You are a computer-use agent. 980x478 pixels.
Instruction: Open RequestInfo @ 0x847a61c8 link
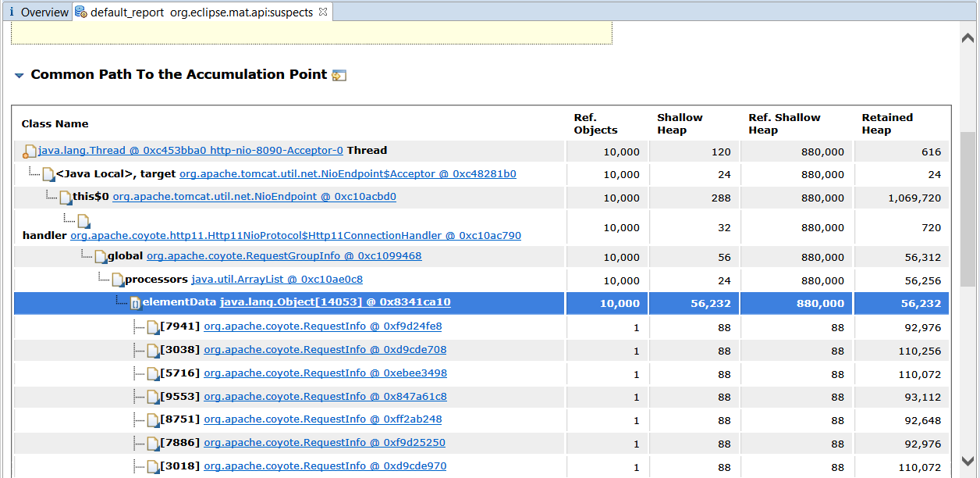pyautogui.click(x=325, y=396)
